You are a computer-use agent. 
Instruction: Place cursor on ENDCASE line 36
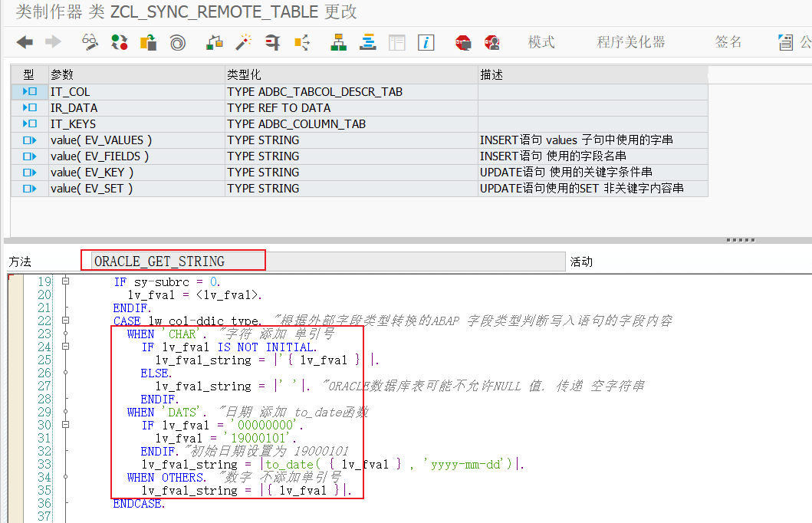139,503
